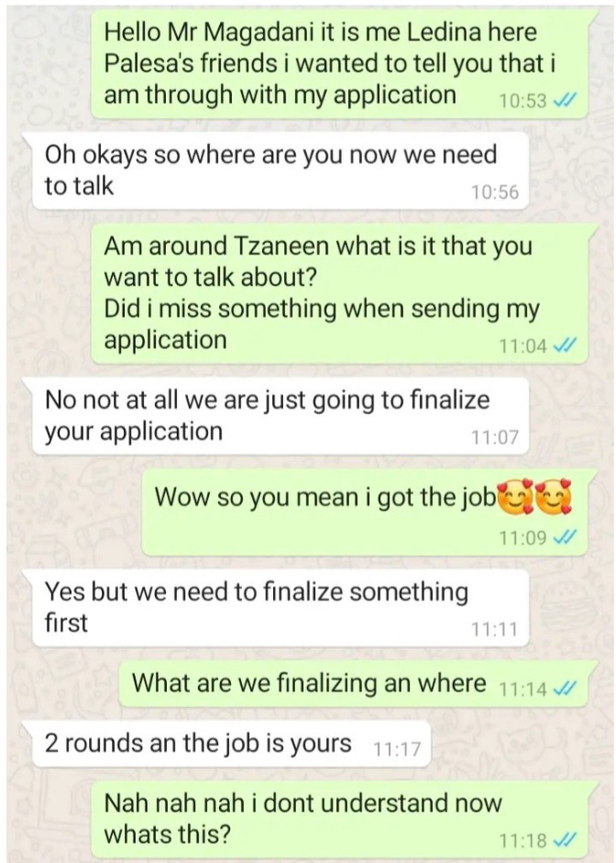616x863 pixels.
Task: Select the 'Oh okays so where' message
Action: 278,170
